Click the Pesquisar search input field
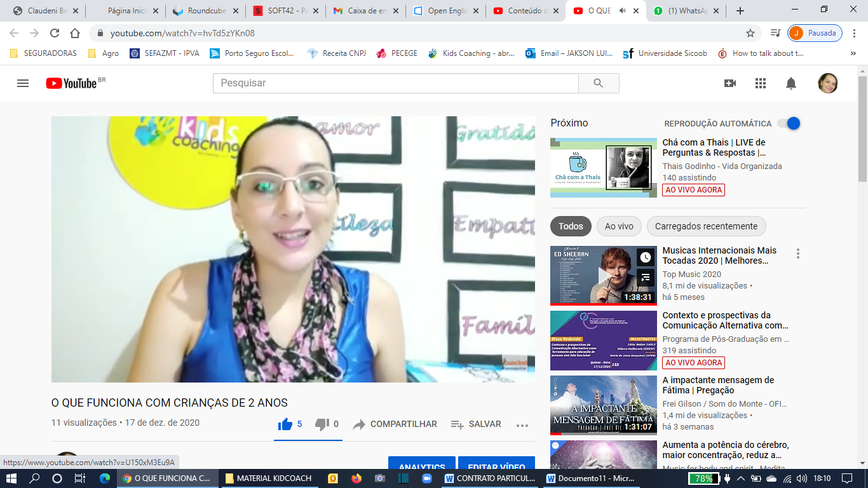The image size is (868, 488). click(395, 83)
